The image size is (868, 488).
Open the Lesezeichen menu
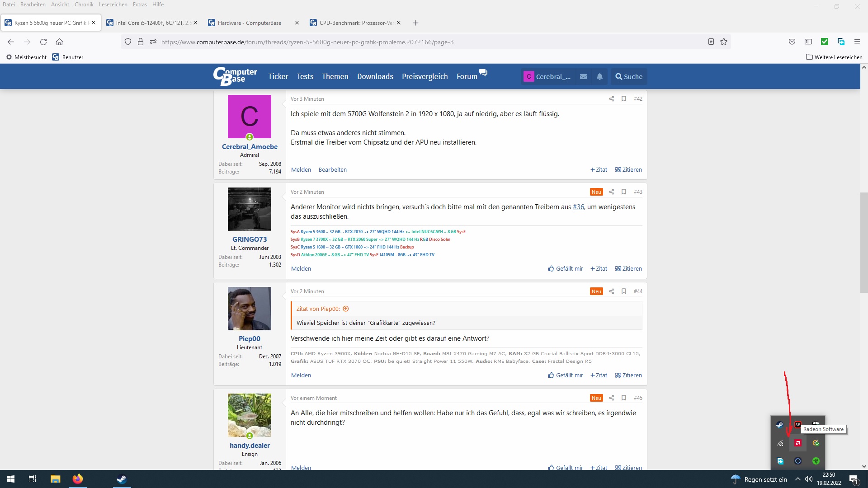click(x=113, y=5)
